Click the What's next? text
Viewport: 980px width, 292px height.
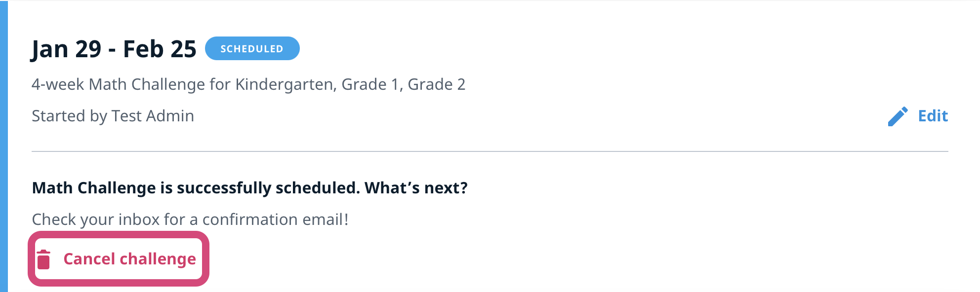click(416, 188)
